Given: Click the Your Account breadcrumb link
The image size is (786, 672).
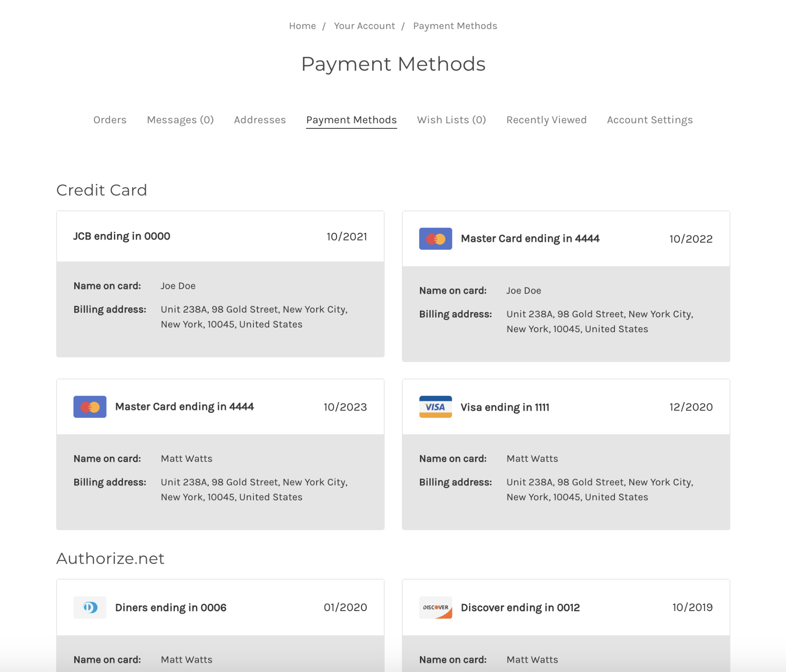Looking at the screenshot, I should [364, 26].
